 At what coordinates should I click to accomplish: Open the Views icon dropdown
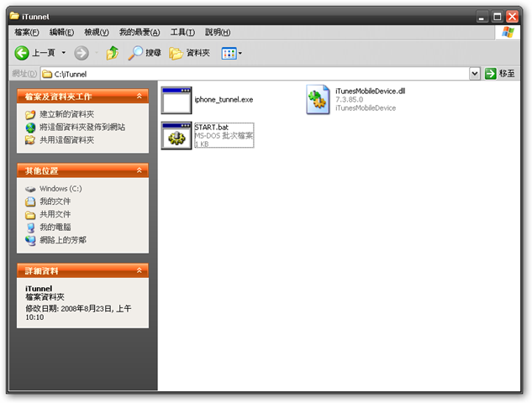pyautogui.click(x=232, y=53)
